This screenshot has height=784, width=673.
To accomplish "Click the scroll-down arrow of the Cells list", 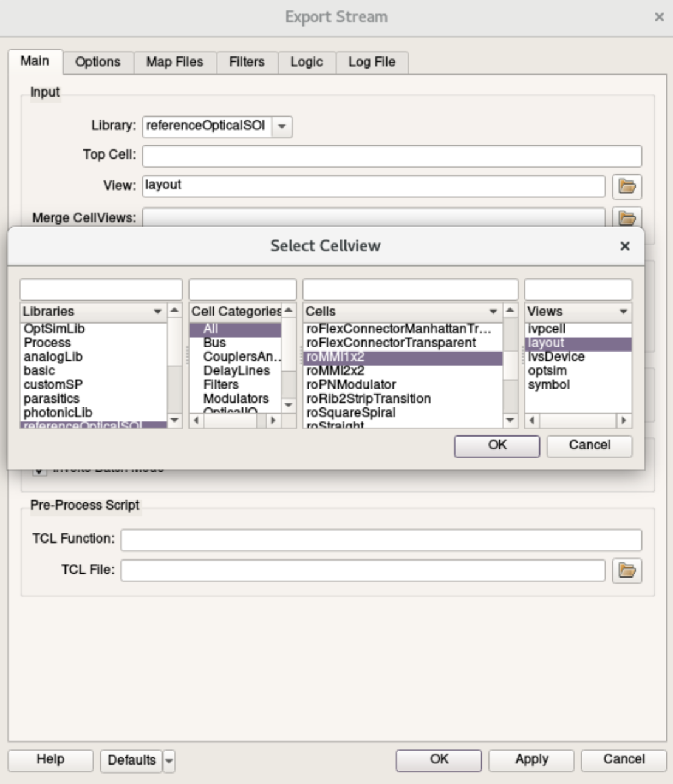I will click(x=510, y=420).
